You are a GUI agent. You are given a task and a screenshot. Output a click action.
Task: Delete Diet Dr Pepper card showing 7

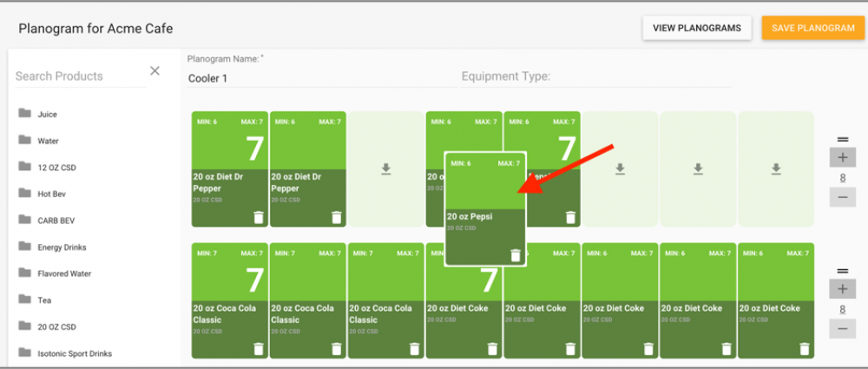click(259, 217)
